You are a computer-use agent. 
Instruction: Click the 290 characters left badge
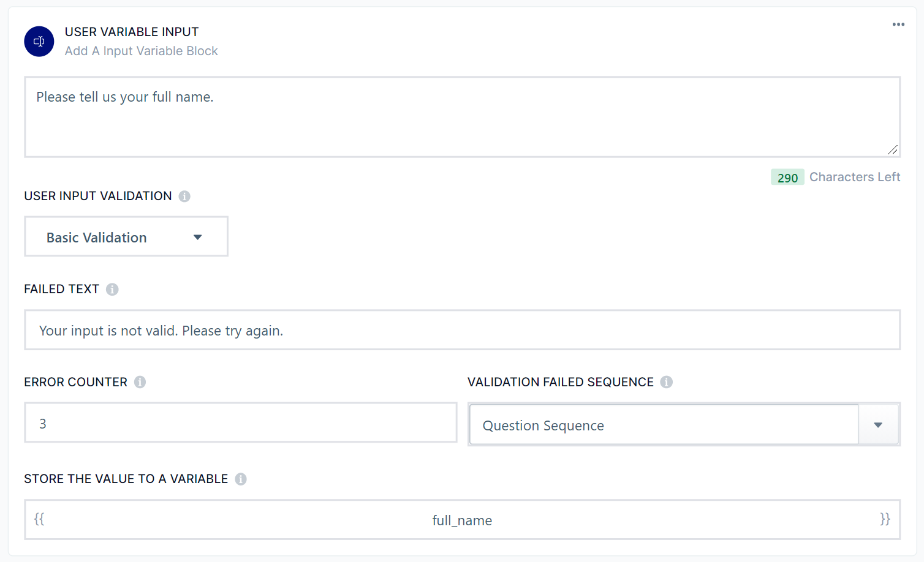(x=787, y=178)
